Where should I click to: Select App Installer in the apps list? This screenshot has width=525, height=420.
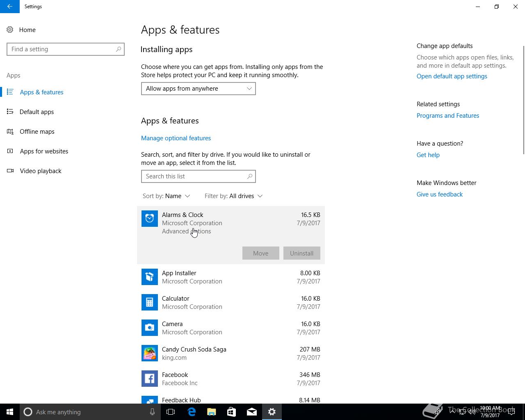click(231, 277)
